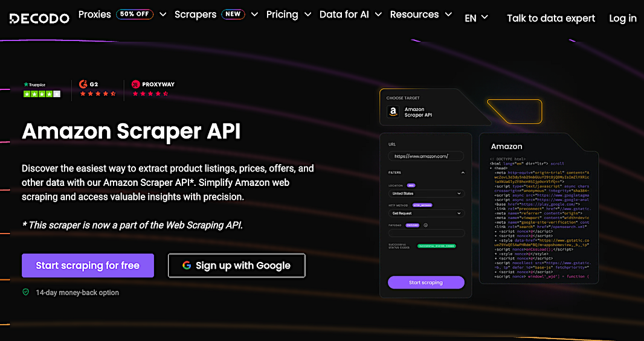The width and height of the screenshot is (644, 341).
Task: Click the Amazon Scraper API heading
Action: click(131, 131)
